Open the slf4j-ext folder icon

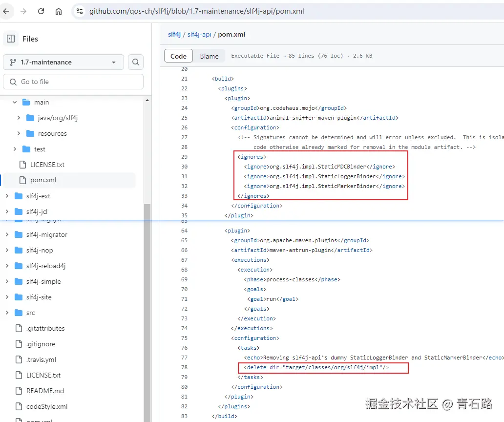pos(19,196)
